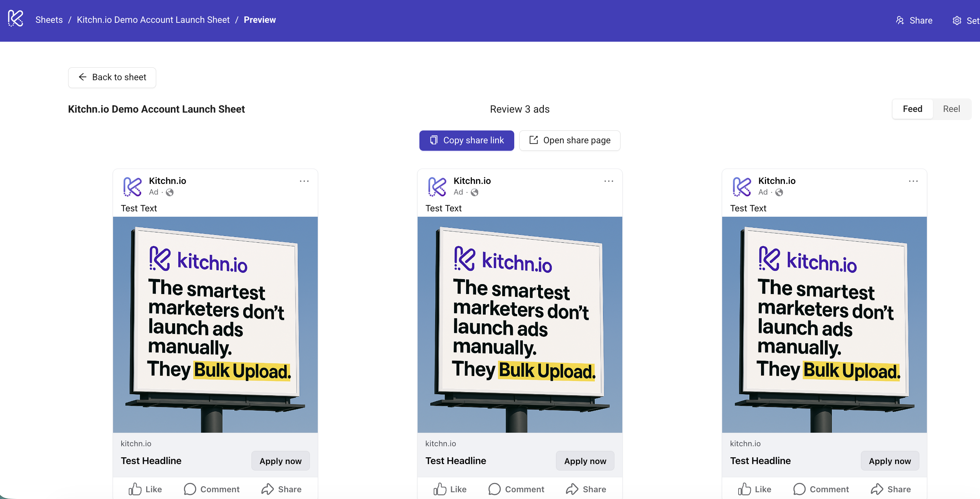Click the Kitchn.io Demo Account Launch Sheet page title

tap(156, 109)
